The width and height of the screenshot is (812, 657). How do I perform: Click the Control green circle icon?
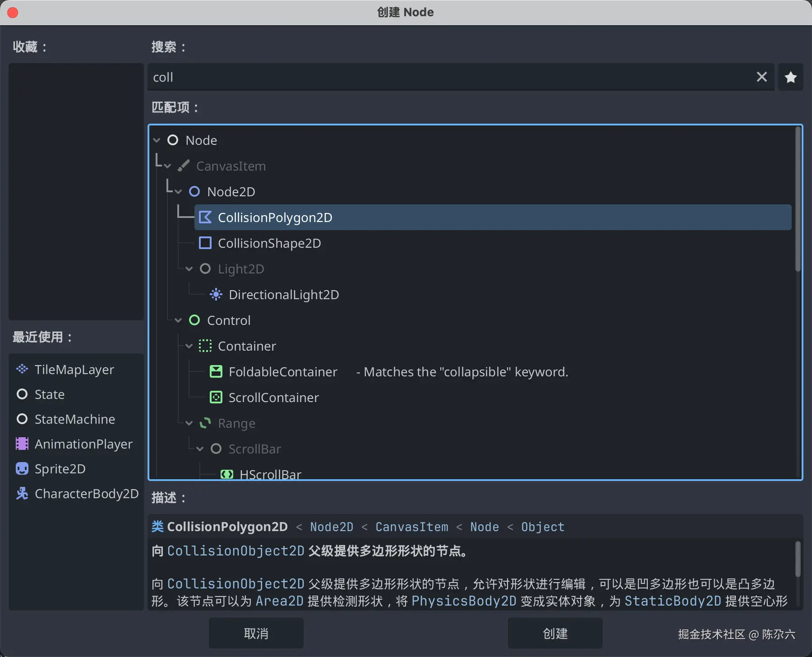point(194,320)
